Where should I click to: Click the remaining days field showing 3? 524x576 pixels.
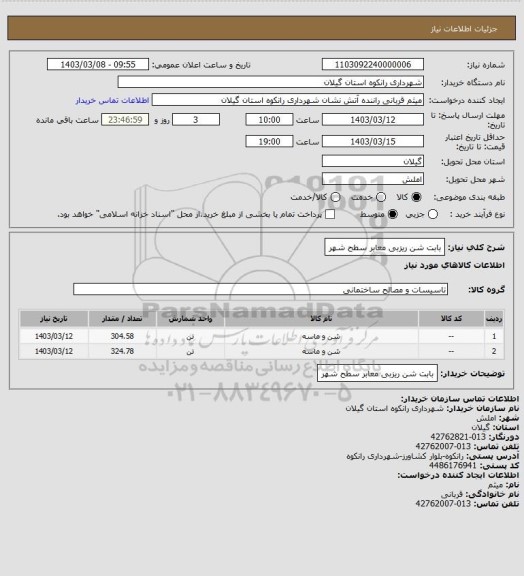196,120
